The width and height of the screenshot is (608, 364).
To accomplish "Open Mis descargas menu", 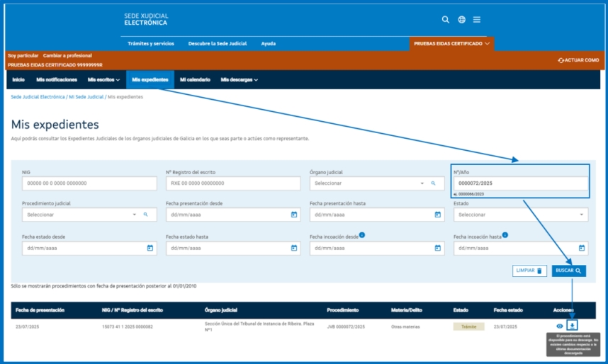I will click(x=239, y=80).
